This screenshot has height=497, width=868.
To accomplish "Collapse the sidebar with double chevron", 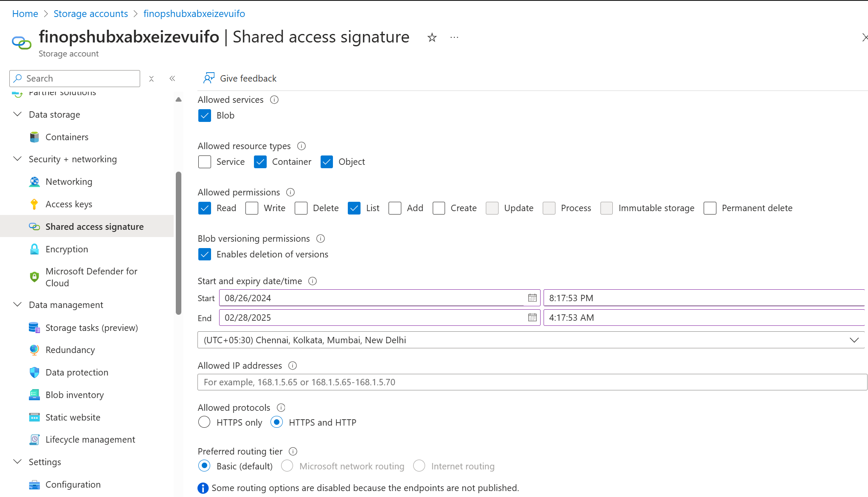I will click(x=172, y=79).
